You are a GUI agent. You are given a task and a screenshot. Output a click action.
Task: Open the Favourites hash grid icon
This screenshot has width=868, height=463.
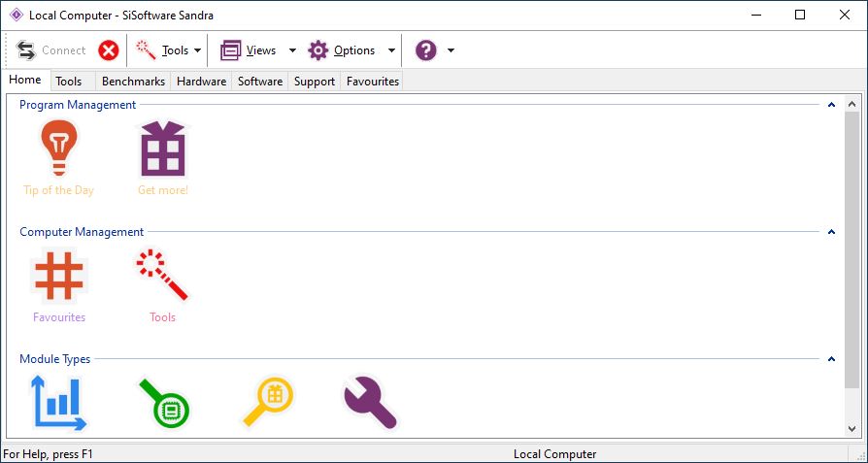59,275
